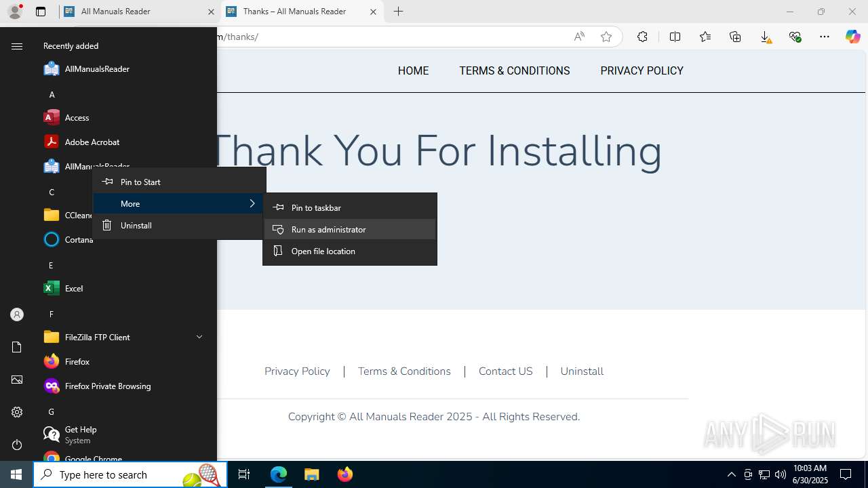The width and height of the screenshot is (868, 488).
Task: Show hidden tray icons chevron
Action: [x=732, y=474]
